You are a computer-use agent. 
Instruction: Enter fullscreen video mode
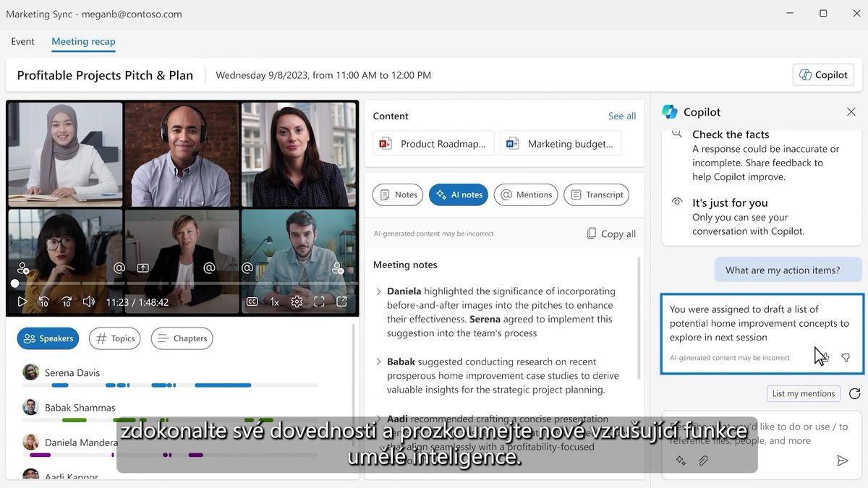pyautogui.click(x=319, y=302)
